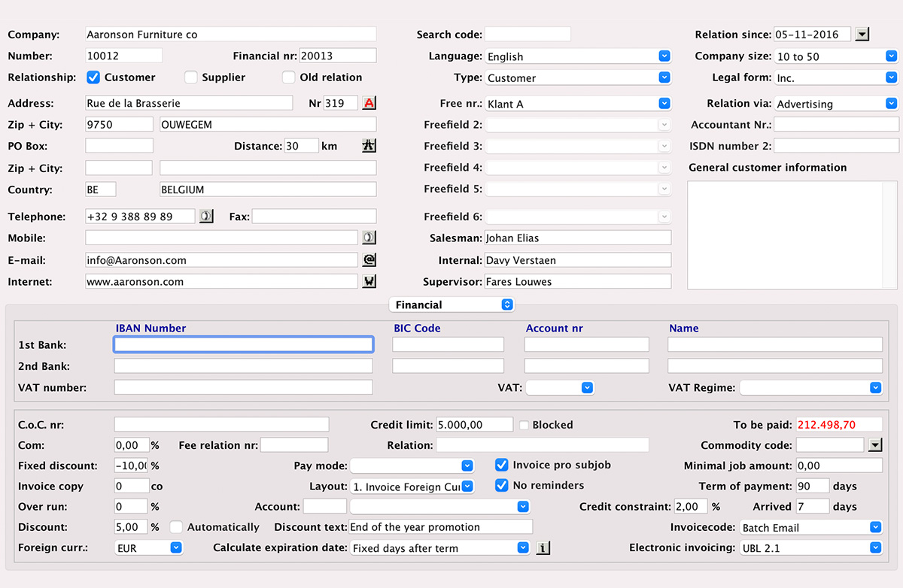Click the 1st Bank BIC Code field
Viewport: 903px width, 588px height.
[x=448, y=344]
